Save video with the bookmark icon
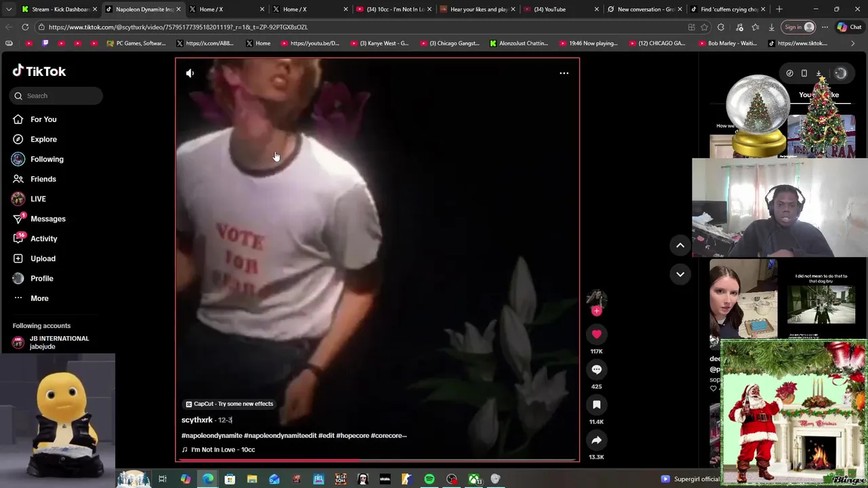The width and height of the screenshot is (868, 488). pos(597,405)
